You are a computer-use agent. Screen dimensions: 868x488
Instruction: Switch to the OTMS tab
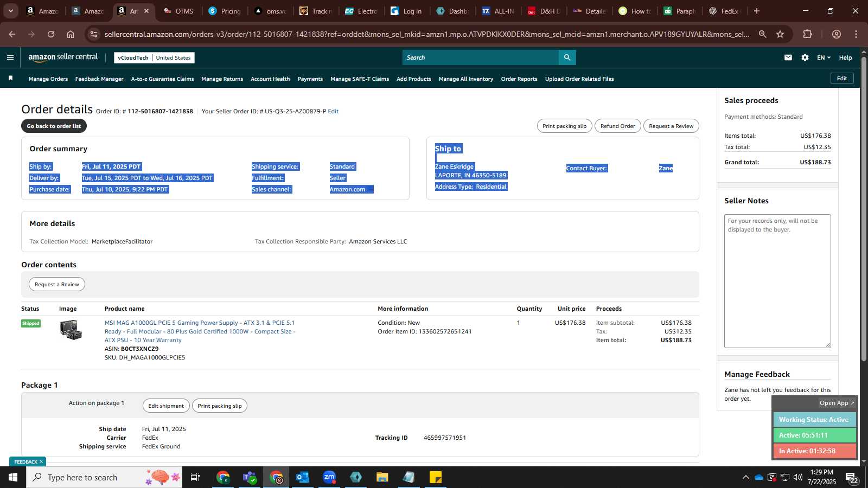(179, 11)
